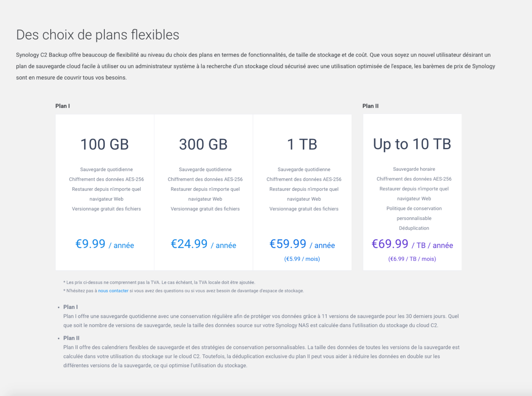
Task: Click the (€5.99 / mois) monthly price
Action: 302,259
